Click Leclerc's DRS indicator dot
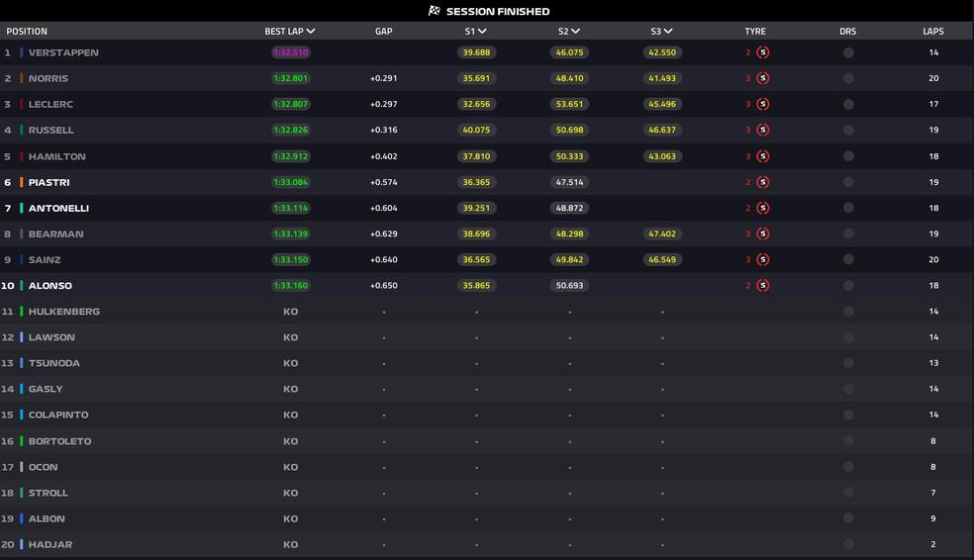The height and width of the screenshot is (560, 974). pos(848,104)
